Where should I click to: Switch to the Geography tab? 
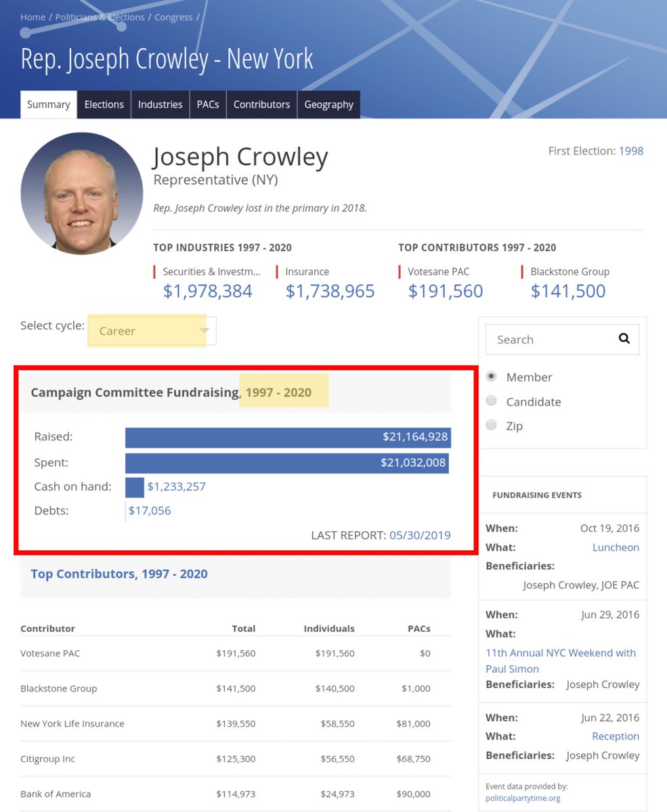[329, 104]
